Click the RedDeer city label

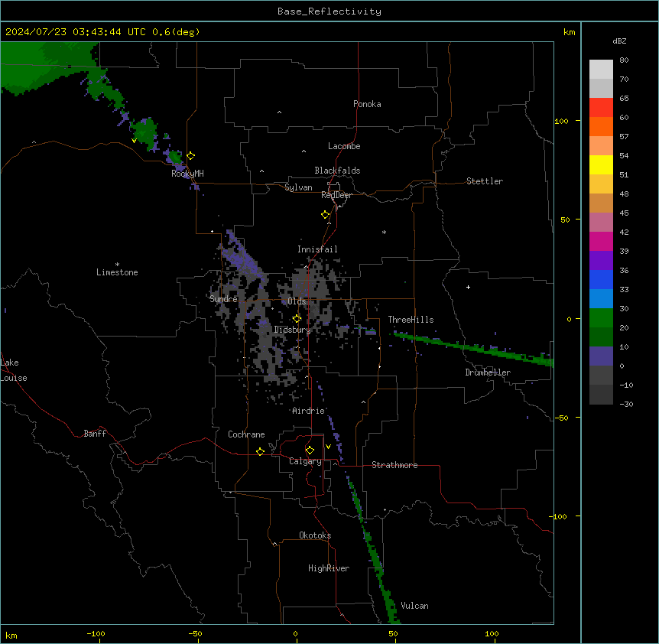[x=336, y=195]
